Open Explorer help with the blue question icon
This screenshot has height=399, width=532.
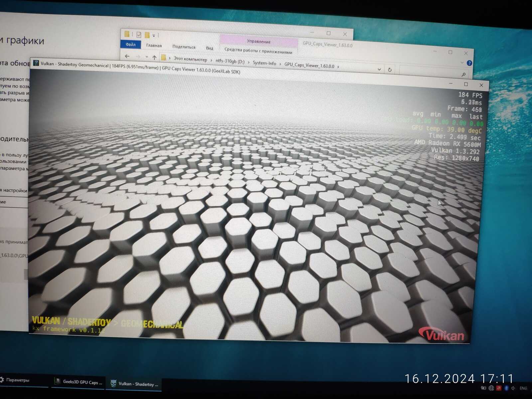[x=469, y=63]
